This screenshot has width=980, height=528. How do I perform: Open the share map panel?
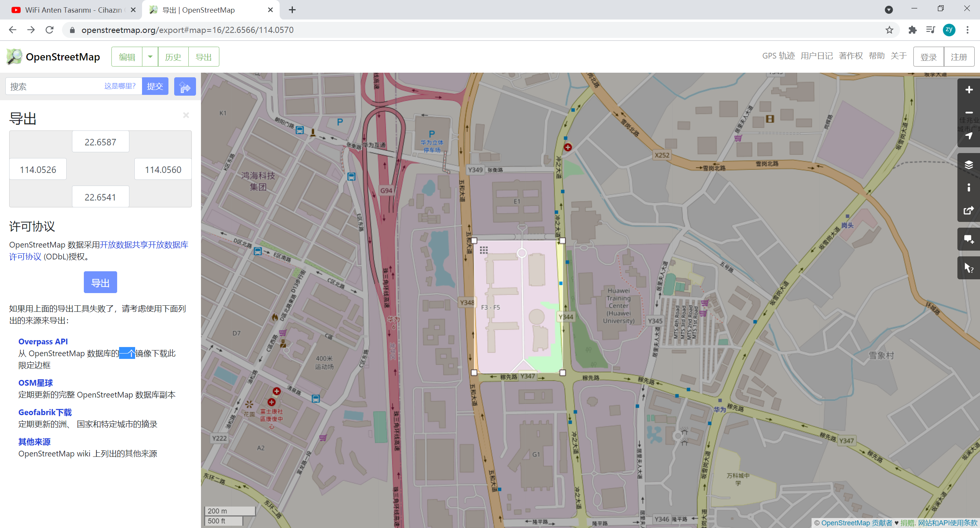tap(969, 210)
